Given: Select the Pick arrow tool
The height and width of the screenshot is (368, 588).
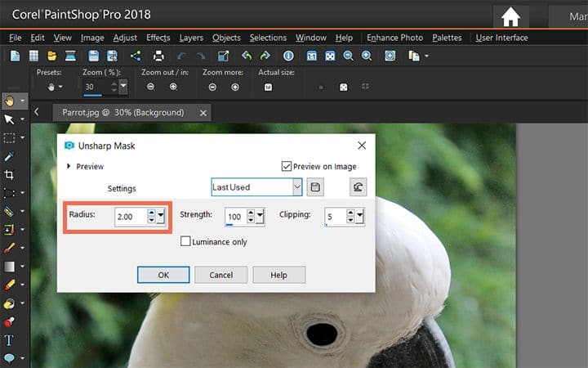Looking at the screenshot, I should pyautogui.click(x=9, y=119).
